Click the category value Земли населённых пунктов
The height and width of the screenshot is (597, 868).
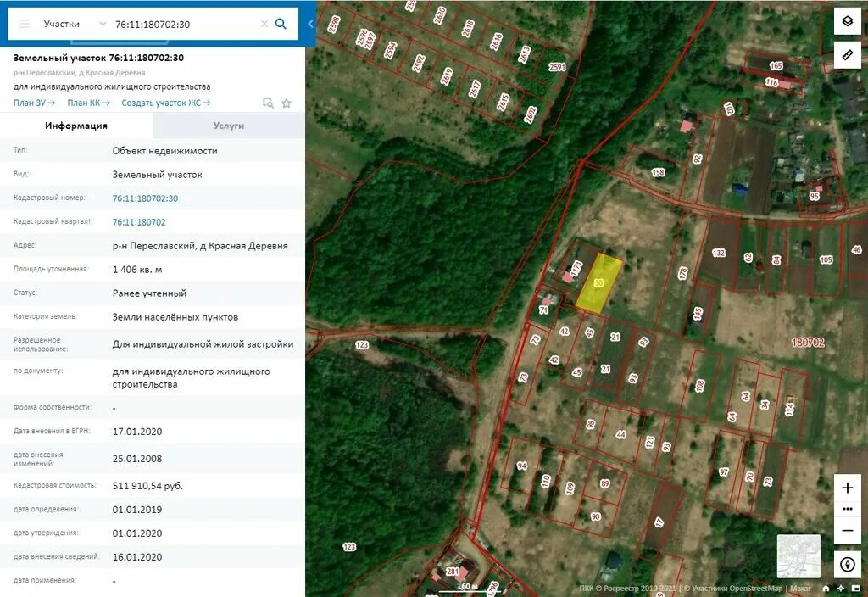(x=175, y=317)
